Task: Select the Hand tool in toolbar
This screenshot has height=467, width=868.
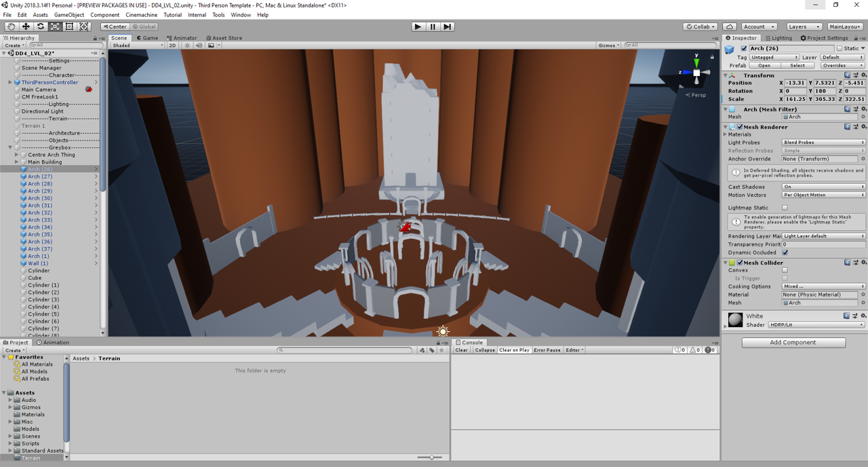Action: click(x=12, y=26)
